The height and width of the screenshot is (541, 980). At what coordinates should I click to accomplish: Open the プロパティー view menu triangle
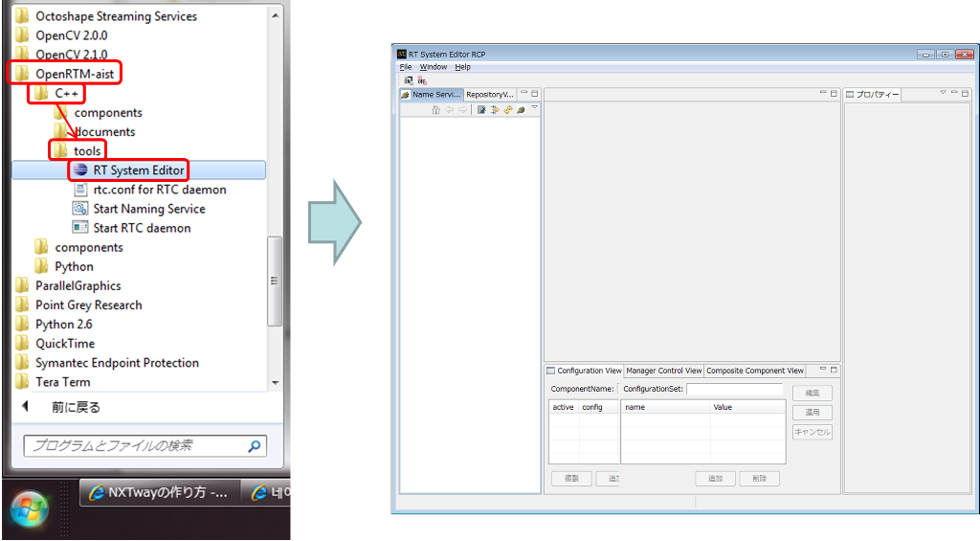coord(943,93)
